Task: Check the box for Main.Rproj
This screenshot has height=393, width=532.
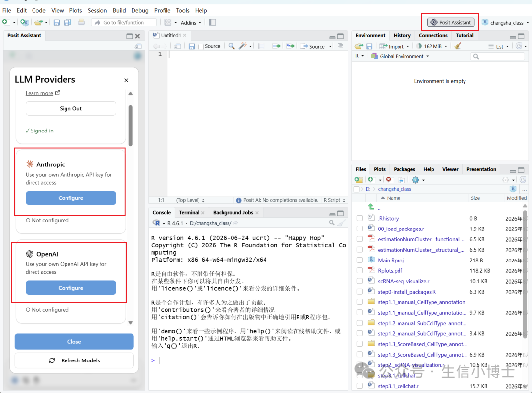Action: [x=360, y=261]
